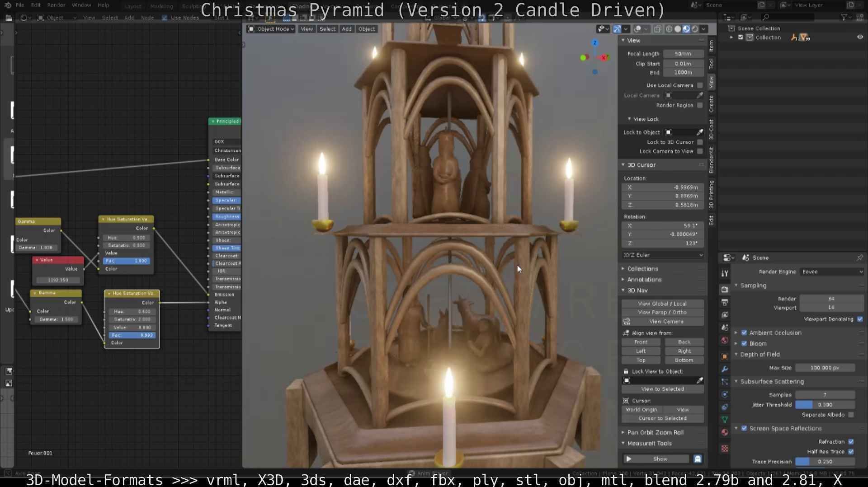
Task: Open the Output properties tab icon
Action: click(x=725, y=302)
